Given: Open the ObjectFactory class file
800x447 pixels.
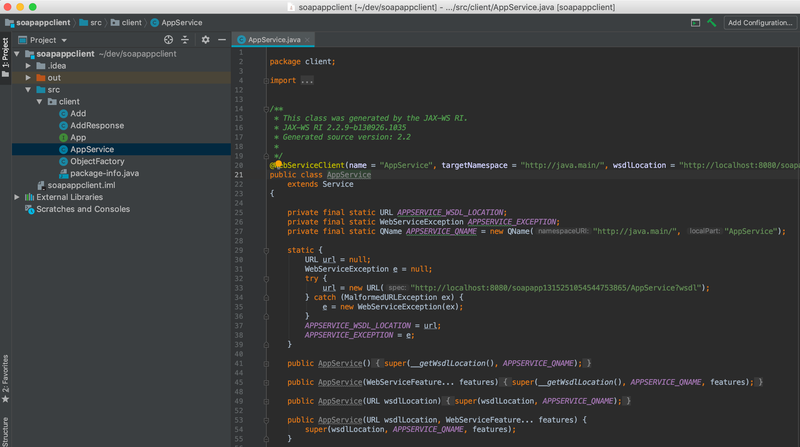Looking at the screenshot, I should click(x=97, y=161).
